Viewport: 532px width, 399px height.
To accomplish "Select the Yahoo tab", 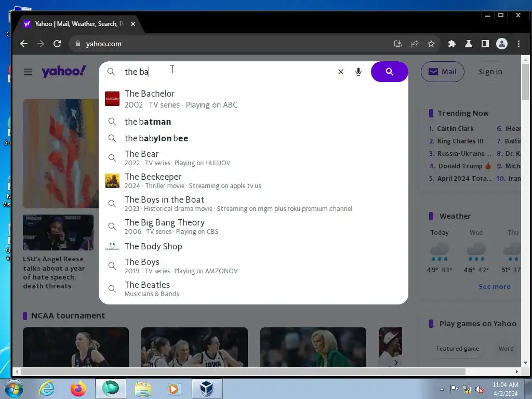I will (79, 24).
